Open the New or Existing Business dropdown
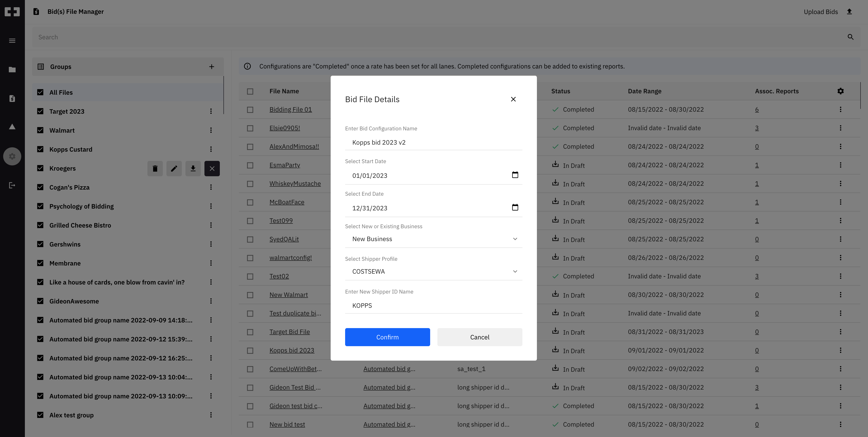This screenshot has height=437, width=868. coord(515,239)
